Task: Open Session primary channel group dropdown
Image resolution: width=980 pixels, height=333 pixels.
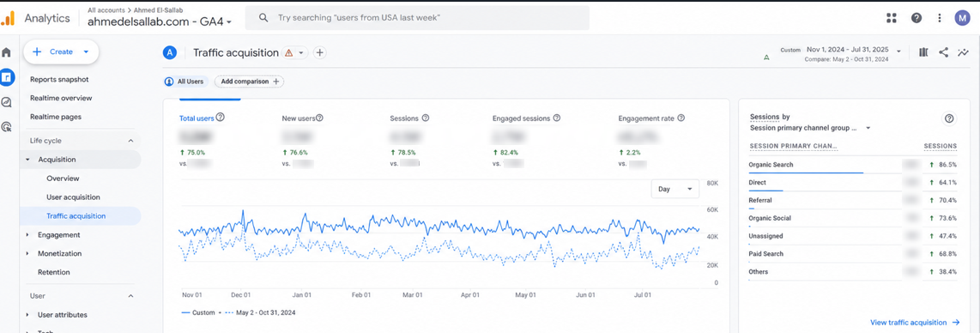Action: pos(810,128)
